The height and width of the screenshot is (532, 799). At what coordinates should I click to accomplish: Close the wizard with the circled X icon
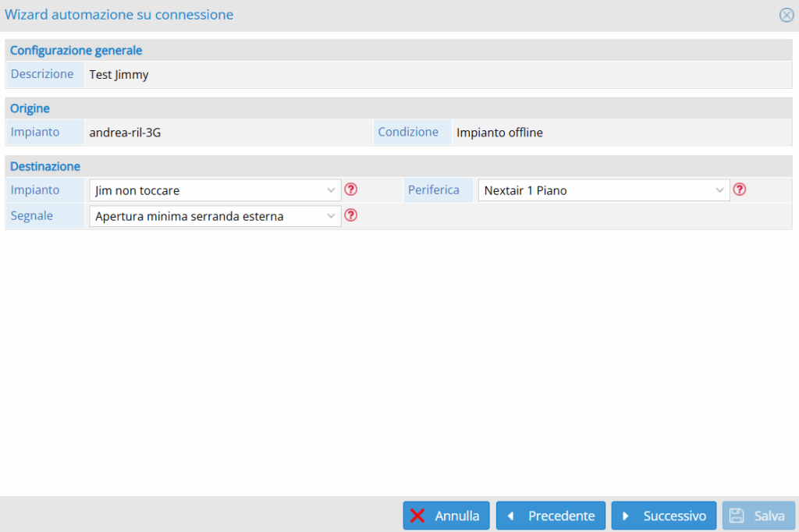787,15
